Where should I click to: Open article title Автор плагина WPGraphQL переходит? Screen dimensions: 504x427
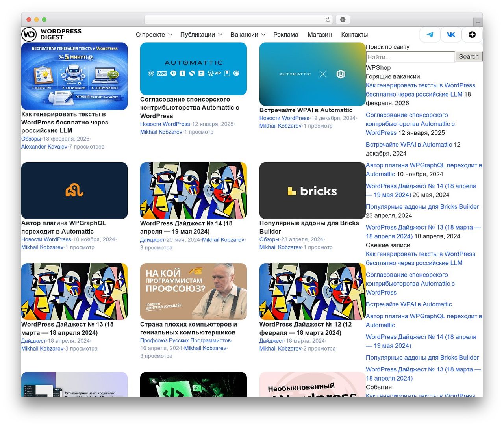pyautogui.click(x=64, y=227)
